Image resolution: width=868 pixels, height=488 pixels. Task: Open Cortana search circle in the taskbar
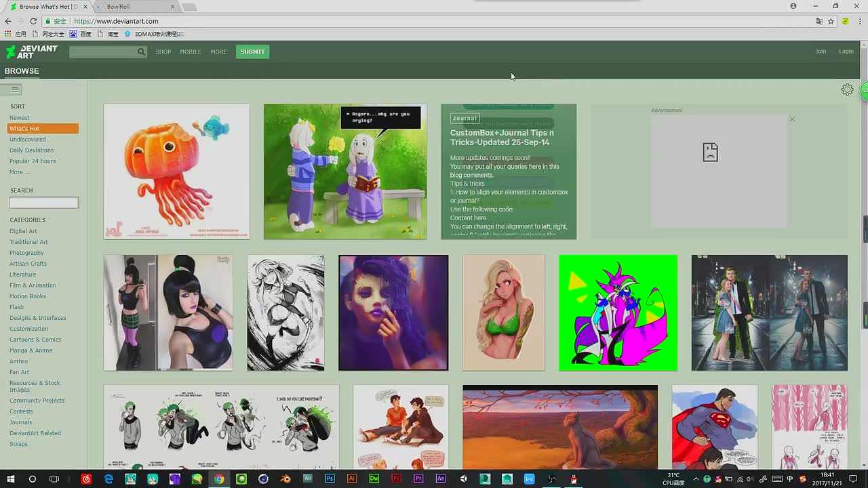click(32, 479)
